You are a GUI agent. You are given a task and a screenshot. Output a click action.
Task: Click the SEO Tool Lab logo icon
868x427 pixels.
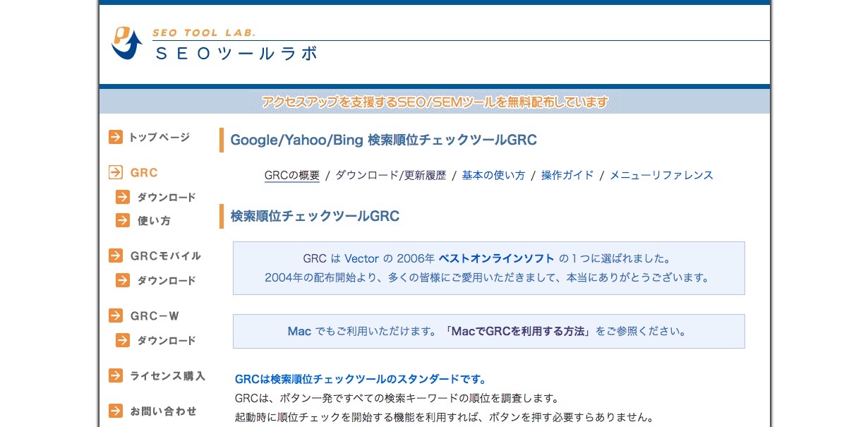(127, 43)
